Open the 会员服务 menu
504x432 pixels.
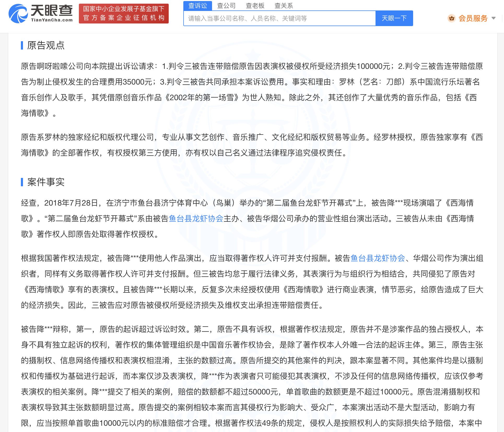pos(473,18)
